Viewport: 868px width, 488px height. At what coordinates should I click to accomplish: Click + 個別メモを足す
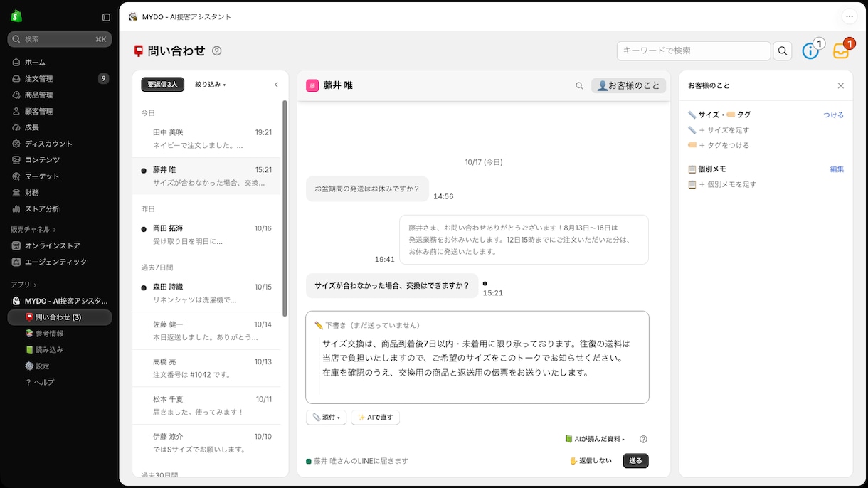pyautogui.click(x=722, y=184)
